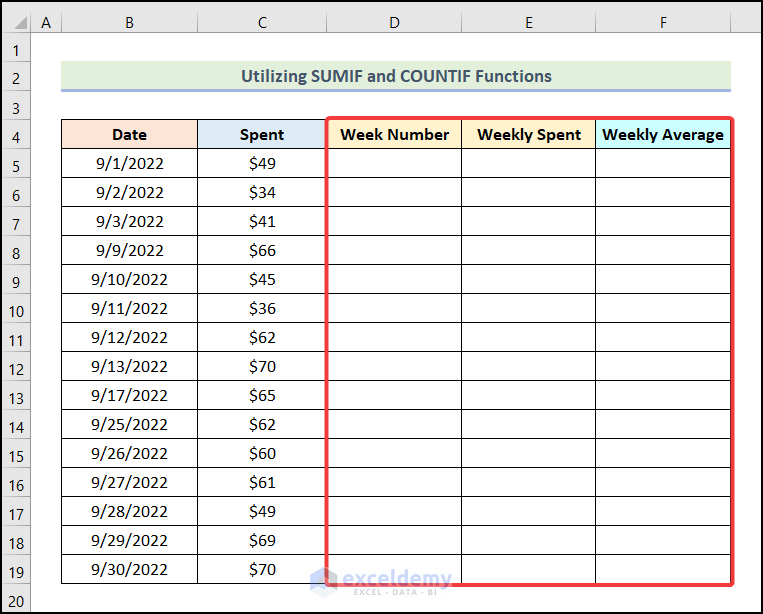Select empty Weekly Spent cell in row 19
763x614 pixels.
pos(528,569)
